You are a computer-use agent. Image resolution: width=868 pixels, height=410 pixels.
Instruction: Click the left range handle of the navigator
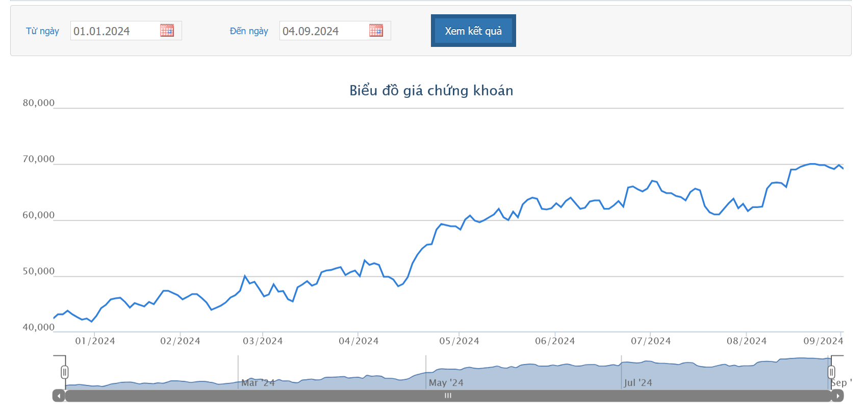coord(64,372)
